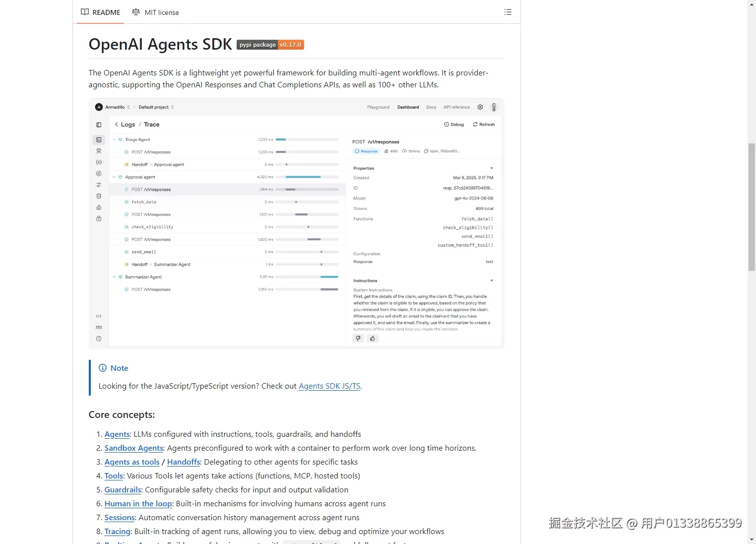Open the tuning sliders sidebar icon
Image resolution: width=756 pixels, height=544 pixels.
point(99,185)
